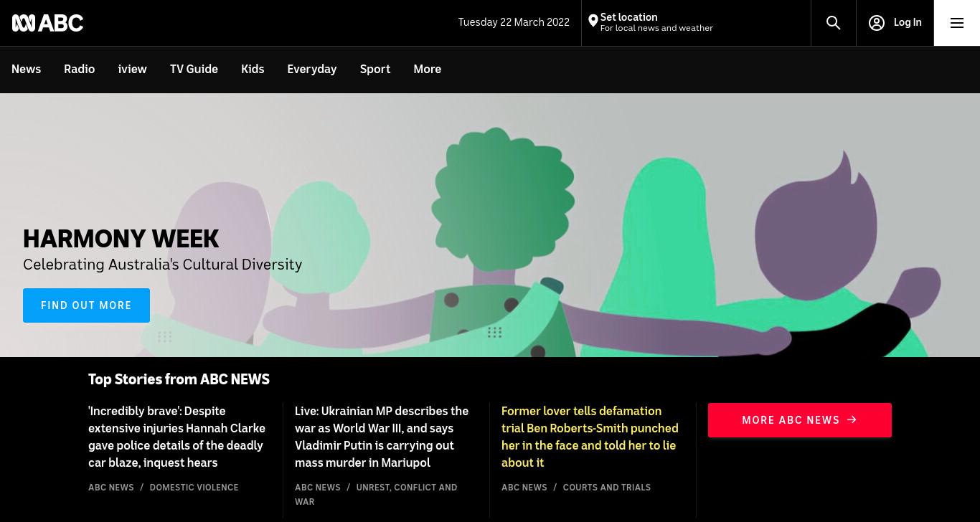Viewport: 980px width, 522px height.
Task: Click the date Tuesday 22 March 2022
Action: (514, 22)
